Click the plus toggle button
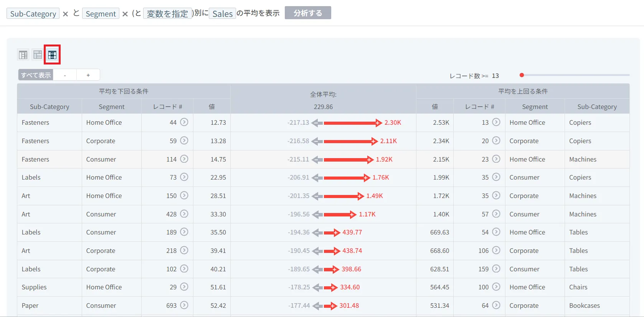Screen dimensions: 644x317 (88, 75)
